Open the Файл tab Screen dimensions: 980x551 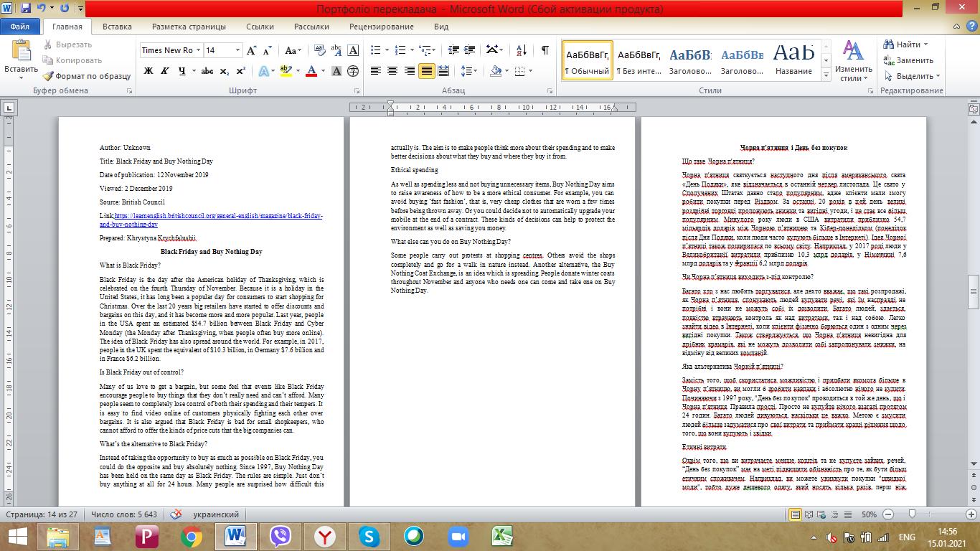[x=20, y=27]
